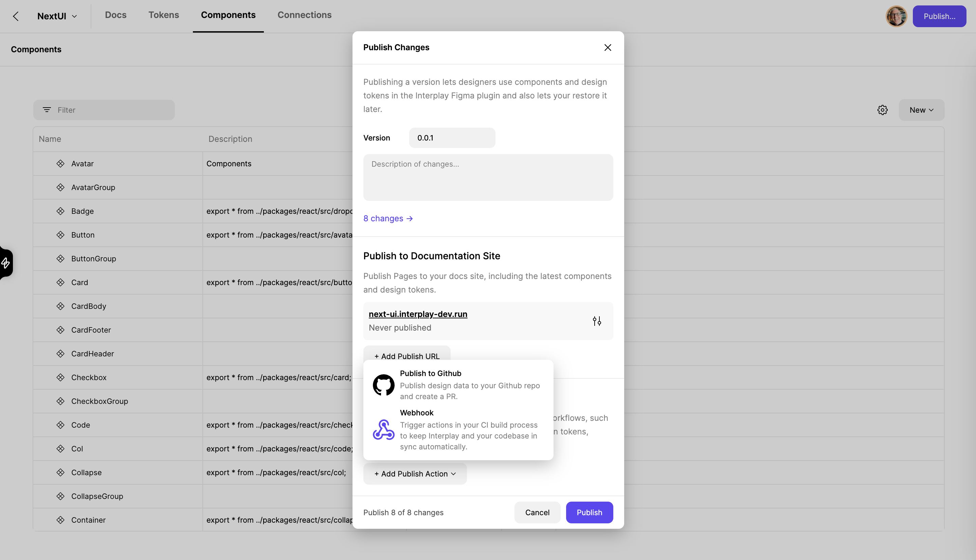Open next-ui.interplay-dev.run link
976x560 pixels.
click(x=418, y=314)
